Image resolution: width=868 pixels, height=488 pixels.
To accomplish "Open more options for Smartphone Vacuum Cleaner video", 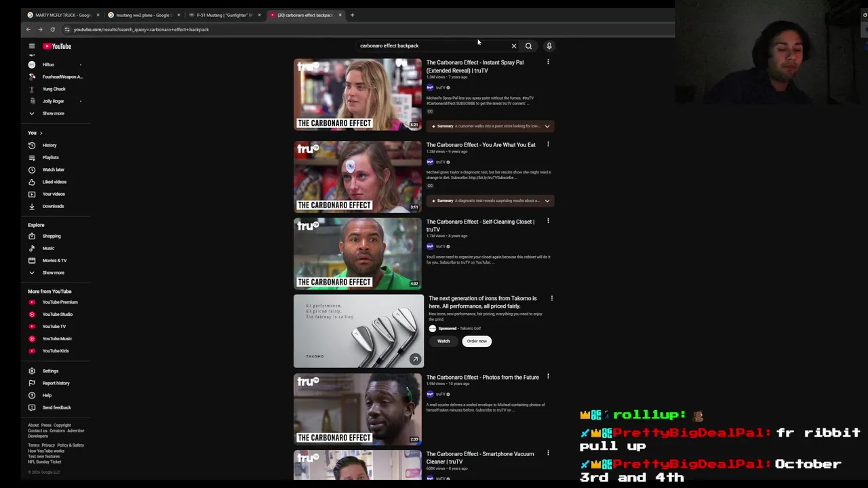I will [548, 453].
